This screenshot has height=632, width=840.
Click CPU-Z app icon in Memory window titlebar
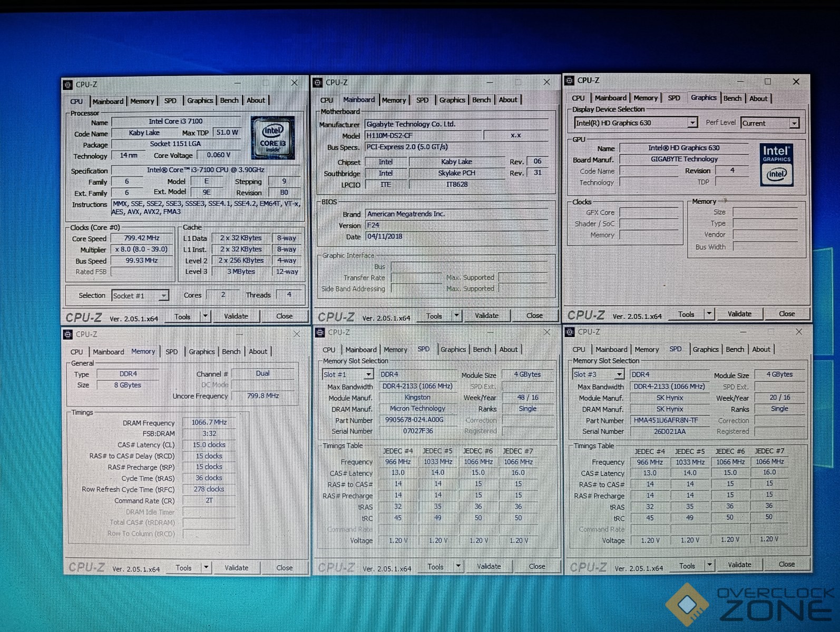click(68, 334)
